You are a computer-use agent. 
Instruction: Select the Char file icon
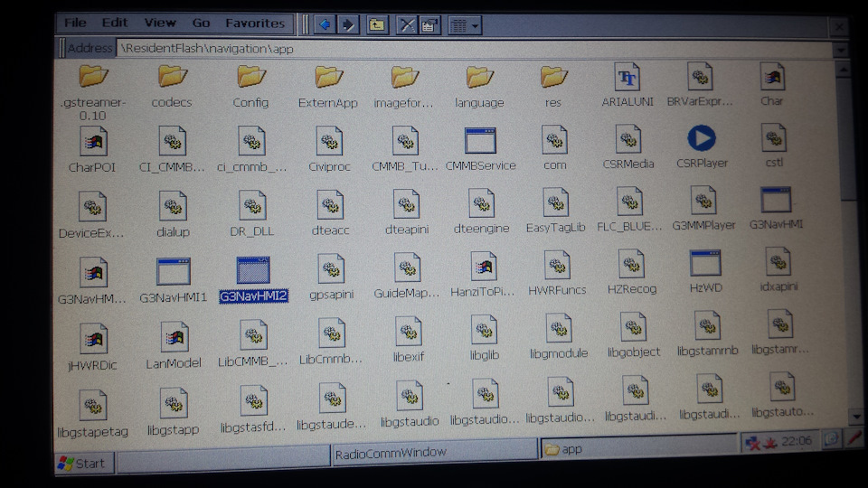(x=771, y=85)
